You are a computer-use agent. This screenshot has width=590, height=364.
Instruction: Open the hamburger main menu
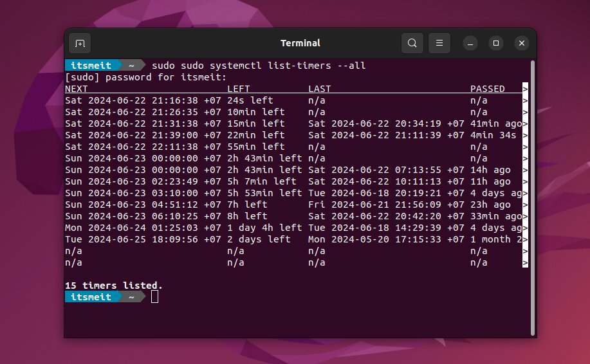439,43
